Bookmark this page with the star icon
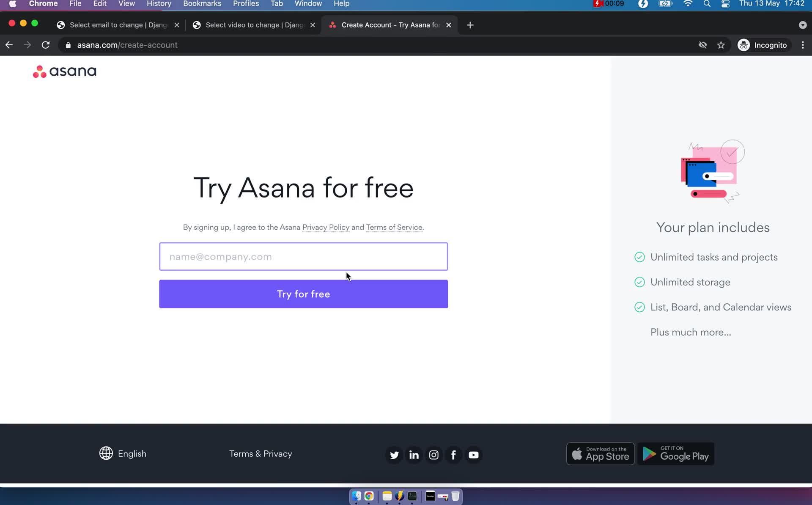The image size is (812, 505). click(721, 45)
